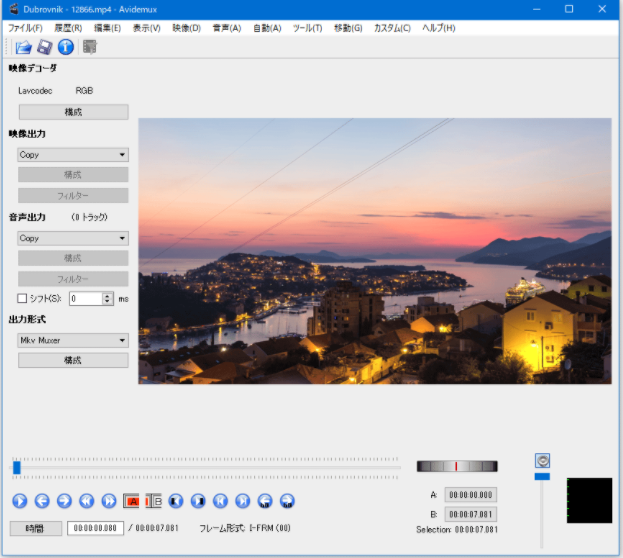Go to the first frame icon
Image resolution: width=623 pixels, height=558 pixels.
click(220, 501)
